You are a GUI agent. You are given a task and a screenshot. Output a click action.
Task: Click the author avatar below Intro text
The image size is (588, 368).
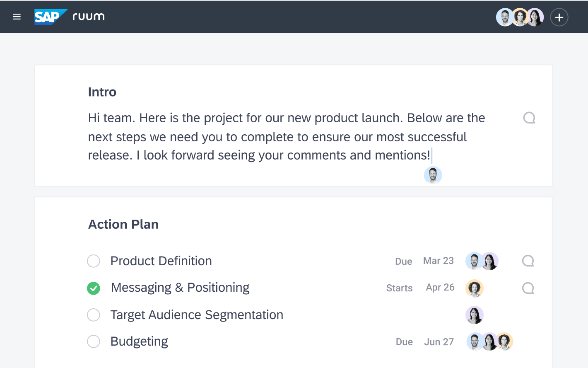[x=433, y=175]
